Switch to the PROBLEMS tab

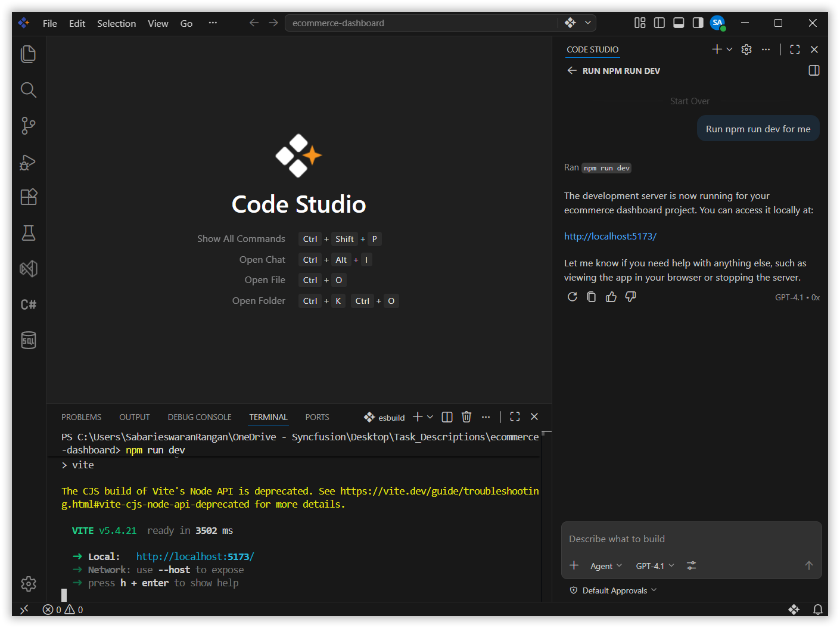(82, 417)
